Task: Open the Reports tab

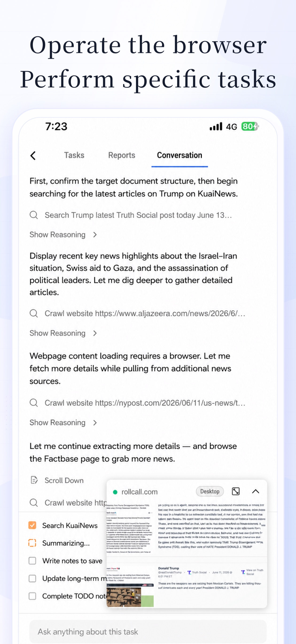Action: click(x=121, y=155)
